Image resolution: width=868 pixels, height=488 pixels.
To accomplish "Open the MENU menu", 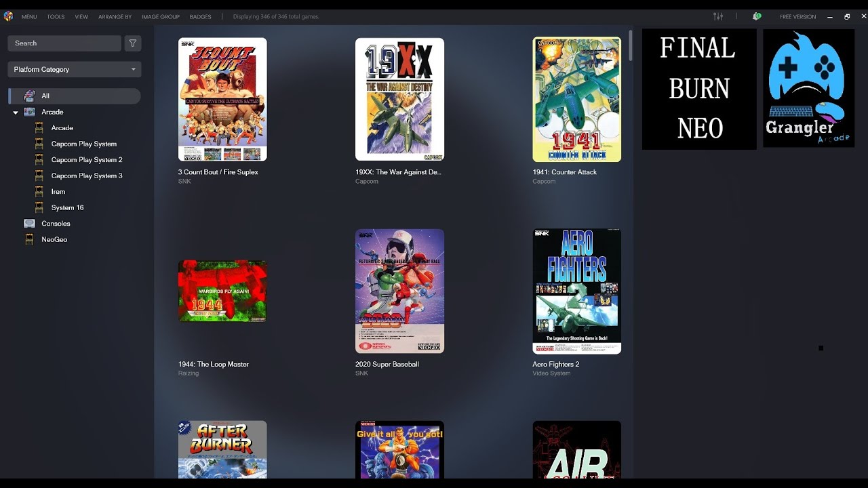I will click(29, 16).
